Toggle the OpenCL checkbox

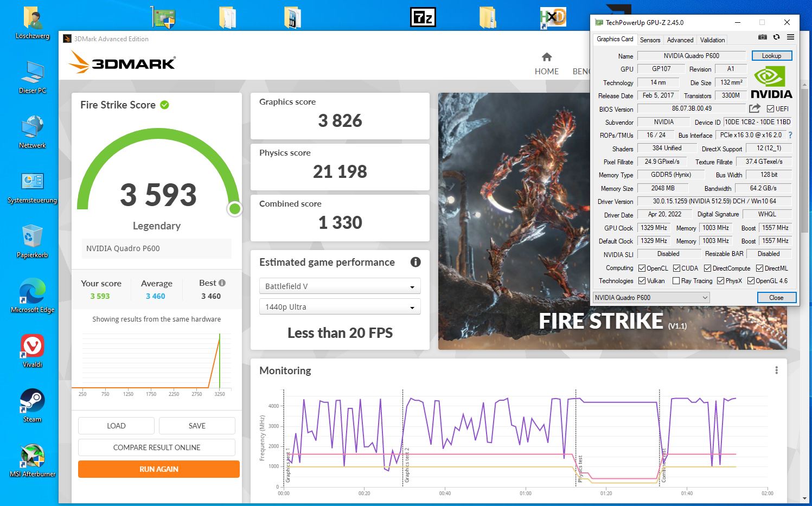click(642, 268)
